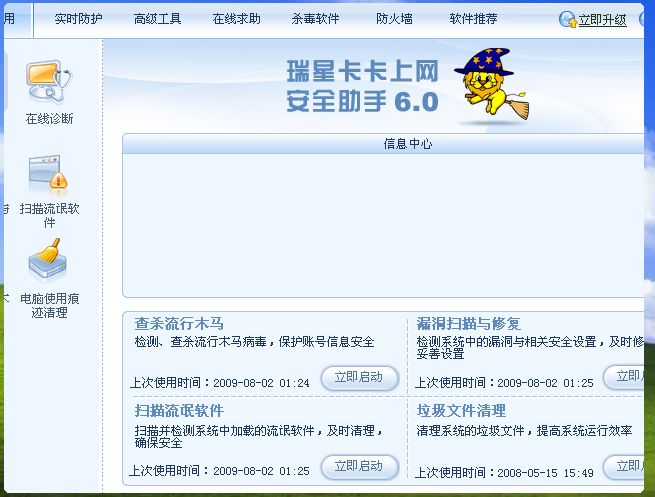Click text 2009-08-02 01:24 last-used time
Screen dimensions: 655x497
(x=261, y=383)
